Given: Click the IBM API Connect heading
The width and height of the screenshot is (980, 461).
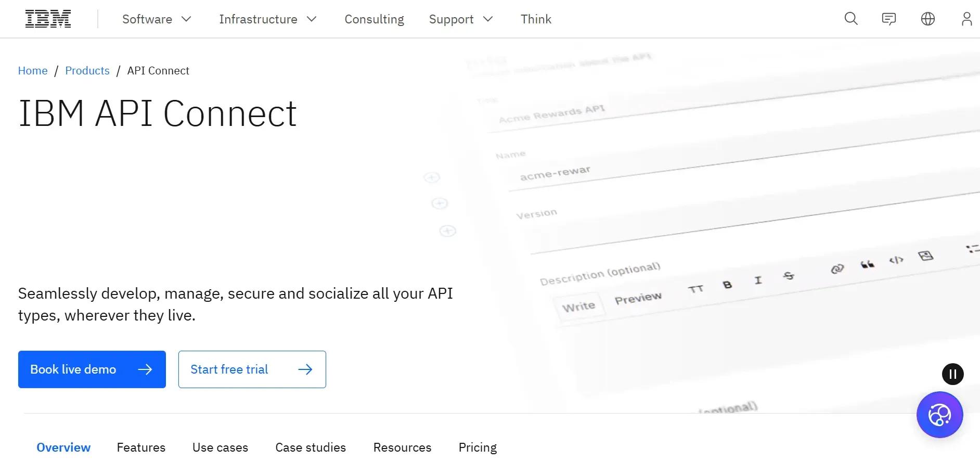Looking at the screenshot, I should coord(158,113).
